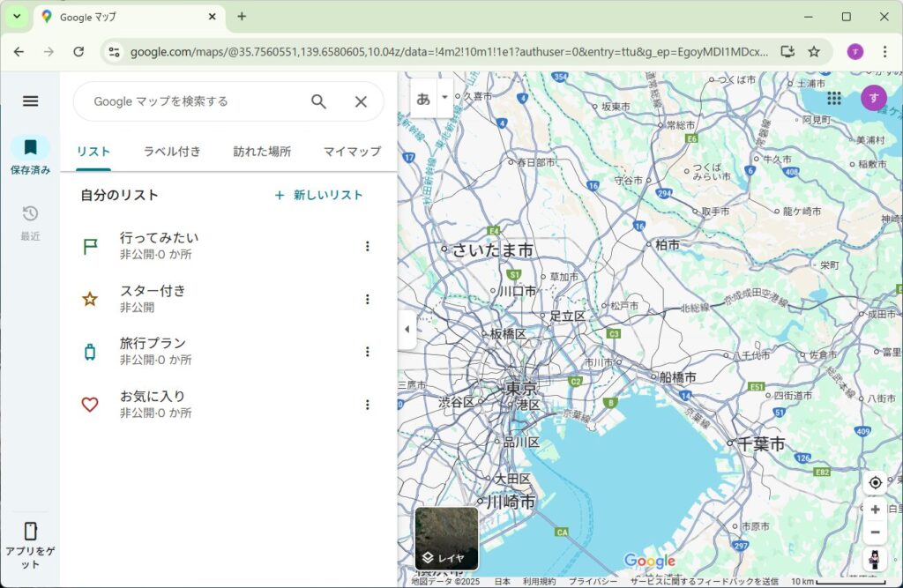Select the Google マップ browser tab
Viewport: 903px width, 588px height.
point(130,17)
